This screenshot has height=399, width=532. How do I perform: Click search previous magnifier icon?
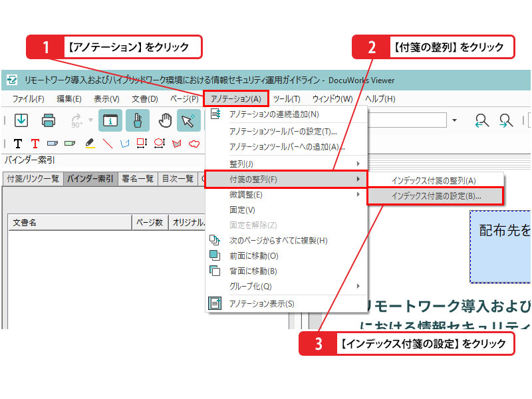481,120
